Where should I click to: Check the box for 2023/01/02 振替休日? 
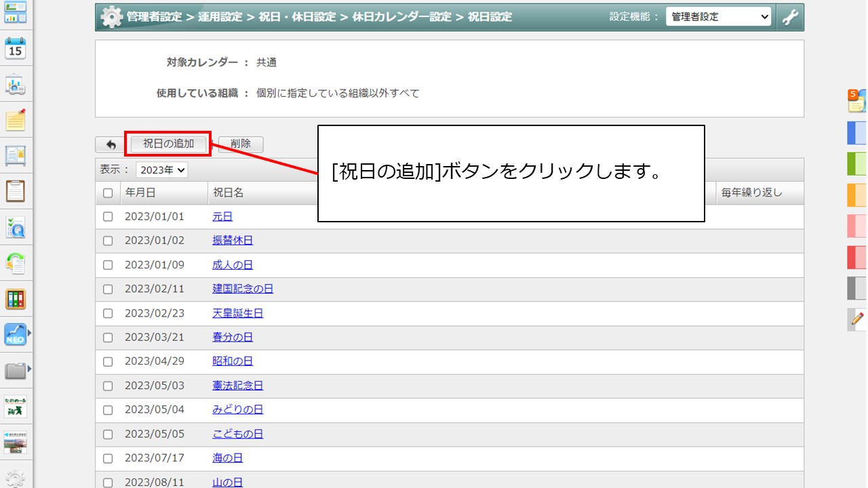pos(108,241)
